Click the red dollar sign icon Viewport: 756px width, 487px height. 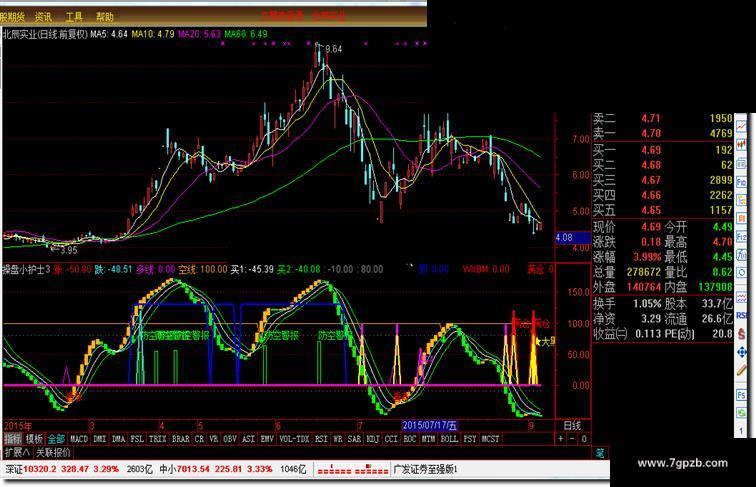pyautogui.click(x=742, y=334)
